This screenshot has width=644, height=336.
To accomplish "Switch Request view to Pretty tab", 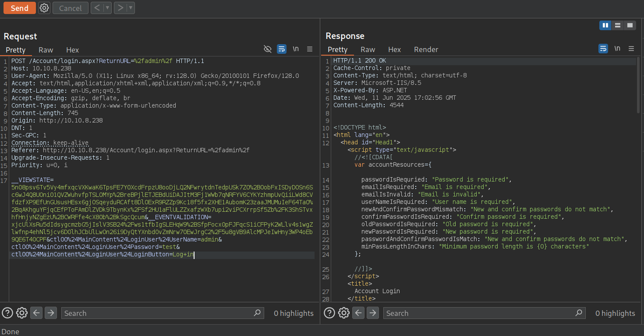I will [x=16, y=50].
